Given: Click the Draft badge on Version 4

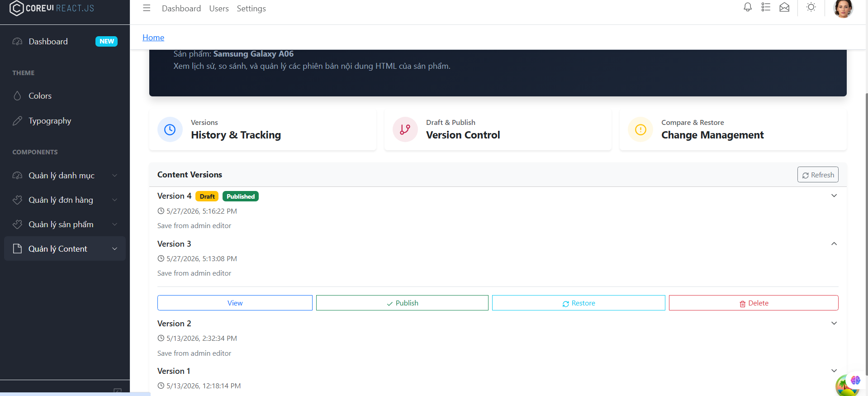Looking at the screenshot, I should click(207, 196).
